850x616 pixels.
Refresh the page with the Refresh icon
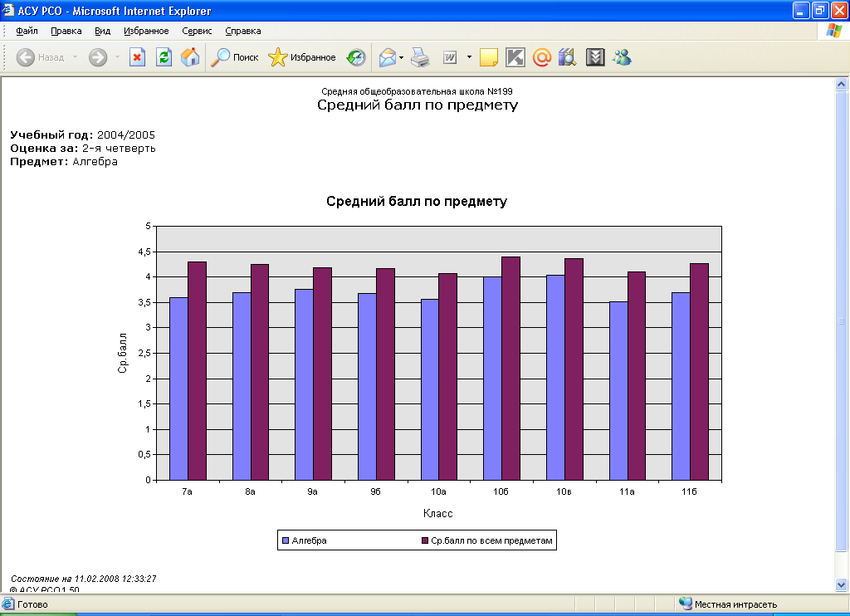(x=164, y=57)
